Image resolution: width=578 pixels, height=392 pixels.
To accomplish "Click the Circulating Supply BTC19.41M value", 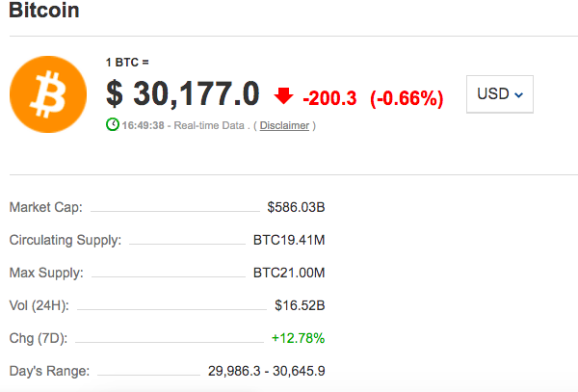I will 289,240.
